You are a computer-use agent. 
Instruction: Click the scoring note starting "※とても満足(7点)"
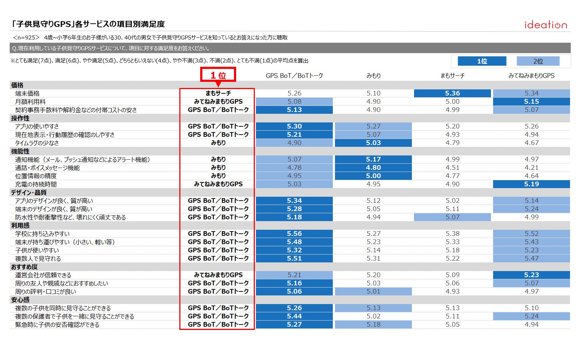click(x=159, y=61)
